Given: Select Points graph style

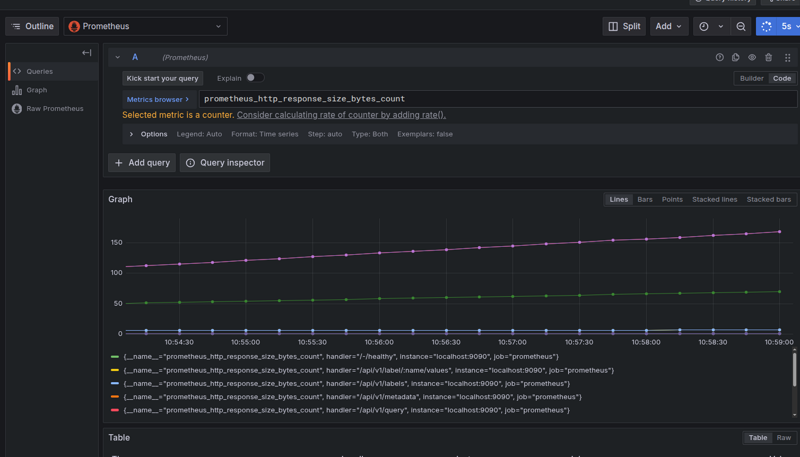Looking at the screenshot, I should [672, 199].
